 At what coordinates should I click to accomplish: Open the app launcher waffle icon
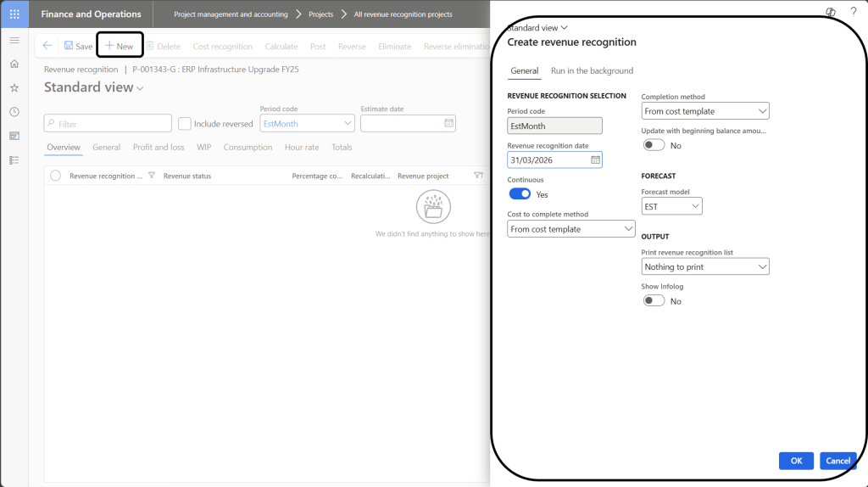pyautogui.click(x=14, y=14)
